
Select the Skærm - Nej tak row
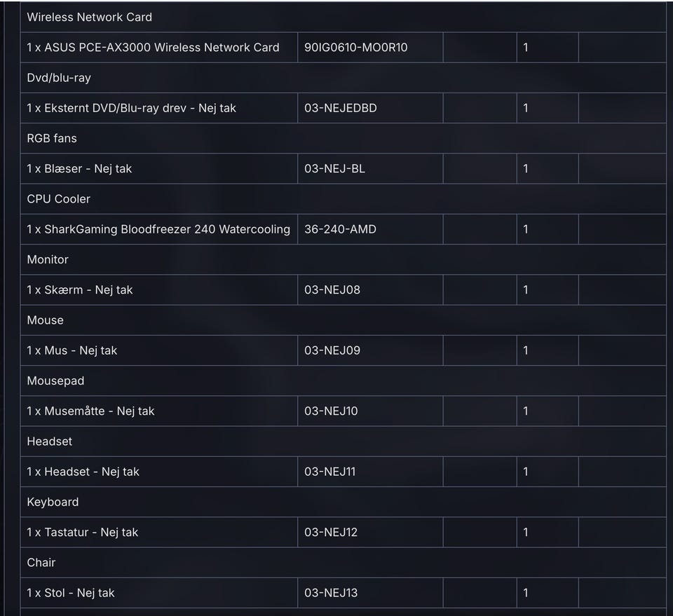[79, 289]
